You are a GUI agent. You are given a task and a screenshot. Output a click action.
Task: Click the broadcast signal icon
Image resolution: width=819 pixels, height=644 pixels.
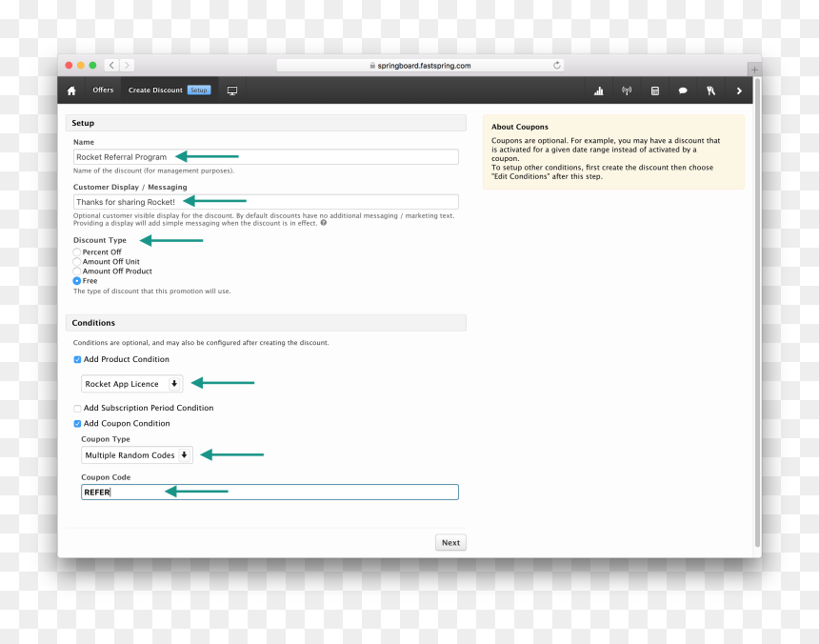tap(627, 91)
